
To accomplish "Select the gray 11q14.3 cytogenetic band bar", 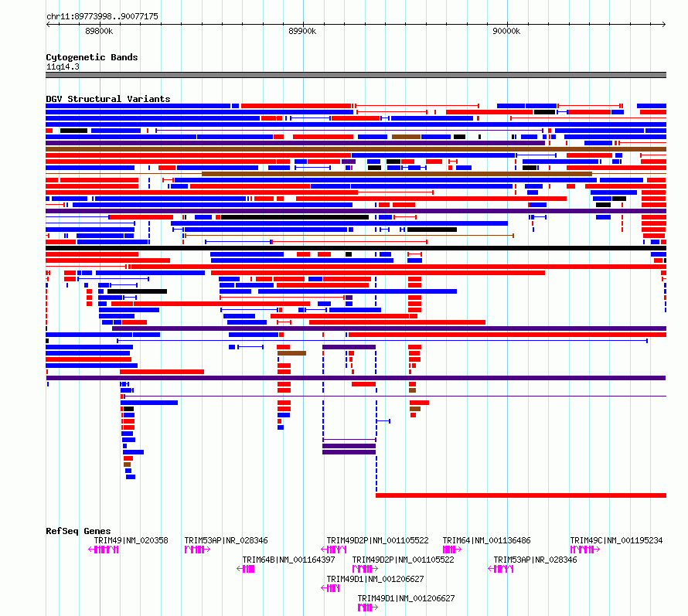I will pyautogui.click(x=356, y=75).
